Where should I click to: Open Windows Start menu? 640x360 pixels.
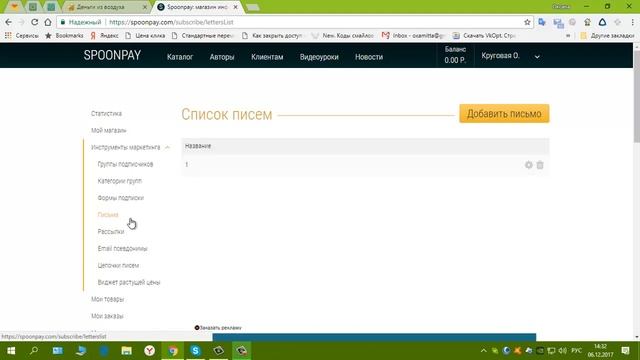click(11, 351)
